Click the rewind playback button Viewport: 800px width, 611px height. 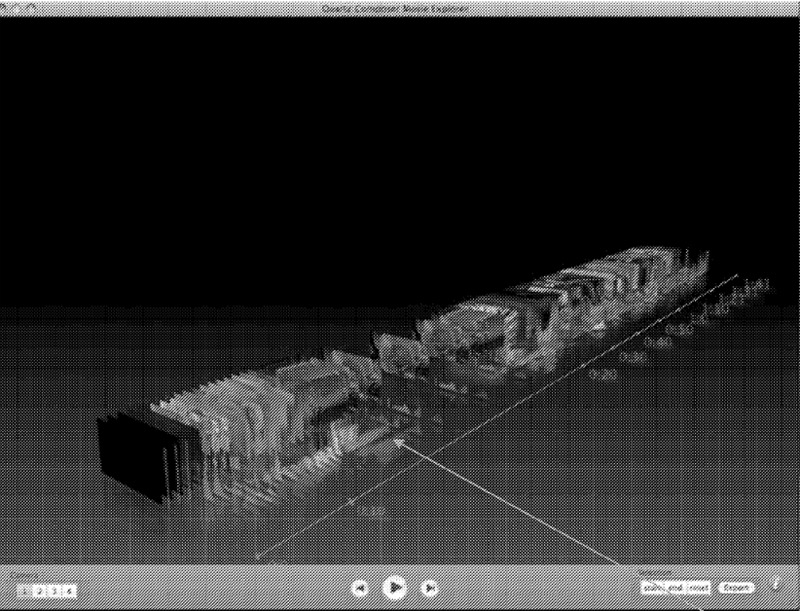360,588
